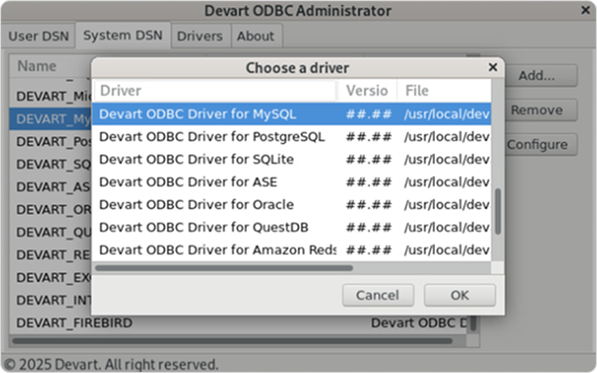Click the ##.## version in the PostgreSQL row
This screenshot has height=373, width=597.
[369, 137]
